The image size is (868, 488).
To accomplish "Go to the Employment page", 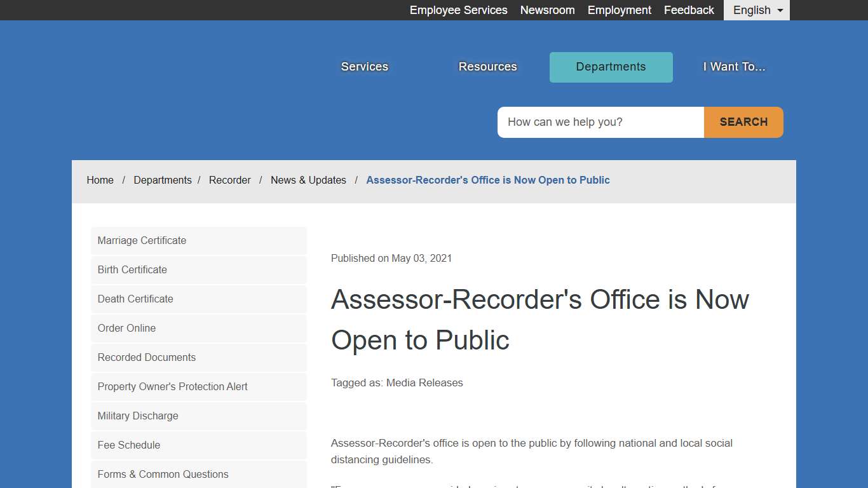I will tap(619, 10).
